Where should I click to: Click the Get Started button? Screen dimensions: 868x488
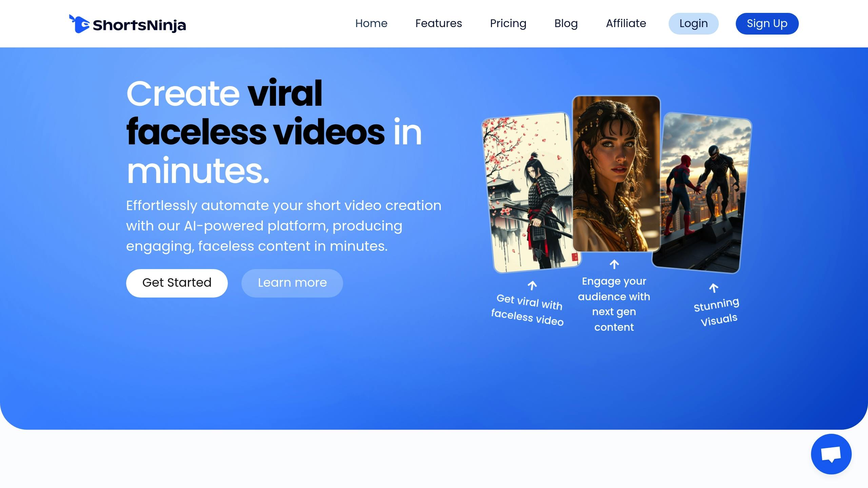pos(177,283)
